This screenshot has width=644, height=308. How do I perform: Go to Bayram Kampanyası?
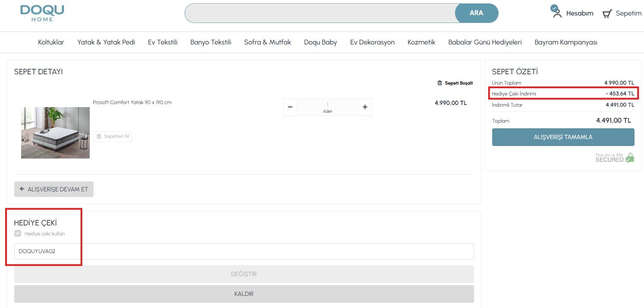point(565,42)
